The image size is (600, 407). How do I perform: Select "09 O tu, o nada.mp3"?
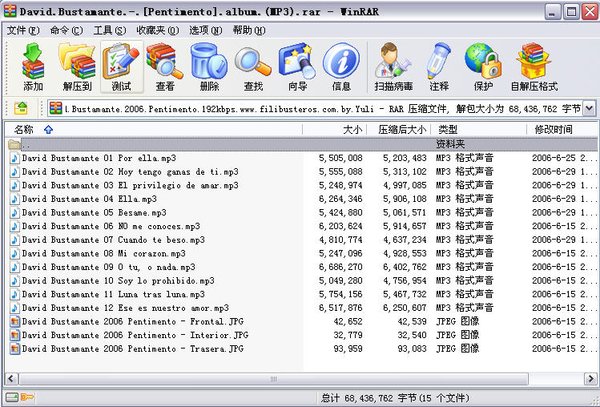pos(109,267)
